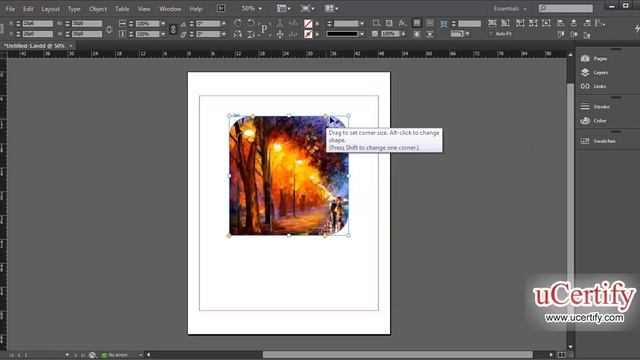The image size is (640, 360).
Task: Open the Table menu
Action: coord(122,9)
